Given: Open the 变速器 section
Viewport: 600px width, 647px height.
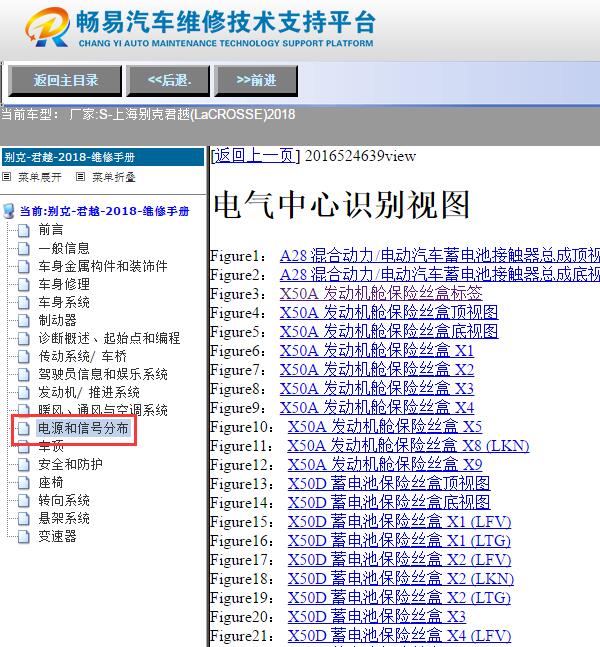Looking at the screenshot, I should point(57,536).
